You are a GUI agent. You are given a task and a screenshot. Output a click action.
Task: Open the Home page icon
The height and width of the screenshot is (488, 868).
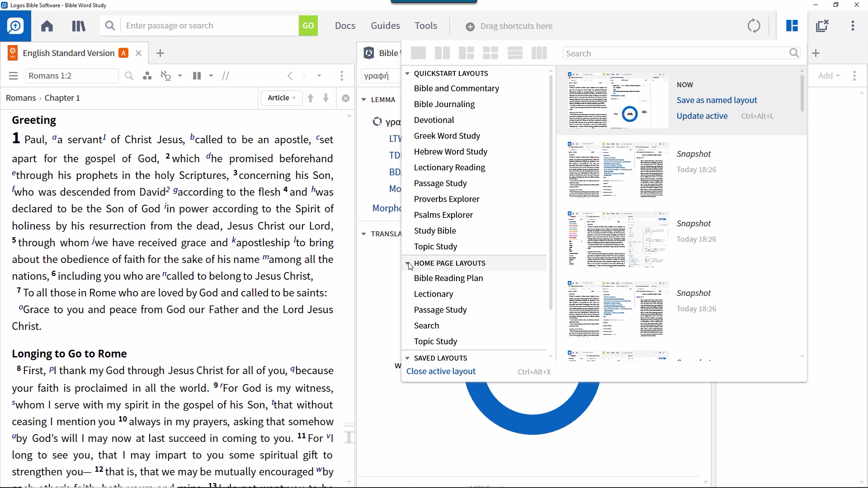tap(47, 26)
